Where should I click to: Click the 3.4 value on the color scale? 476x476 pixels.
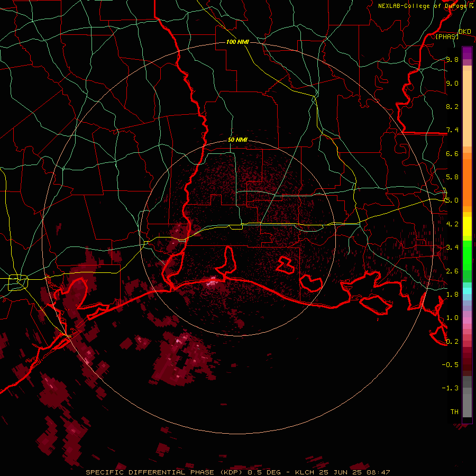tap(452, 248)
